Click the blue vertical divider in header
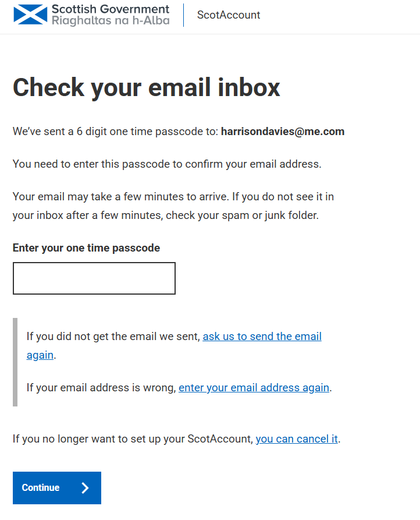The image size is (420, 520). point(183,15)
